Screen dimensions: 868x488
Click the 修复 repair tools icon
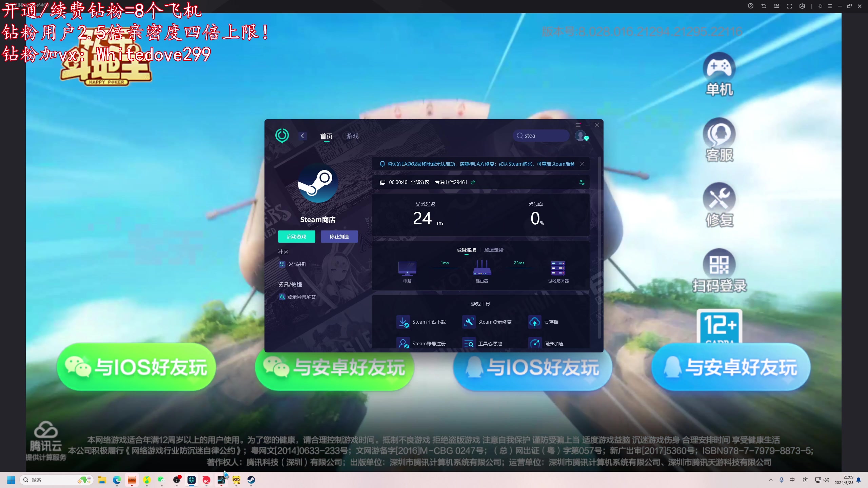[x=719, y=198]
